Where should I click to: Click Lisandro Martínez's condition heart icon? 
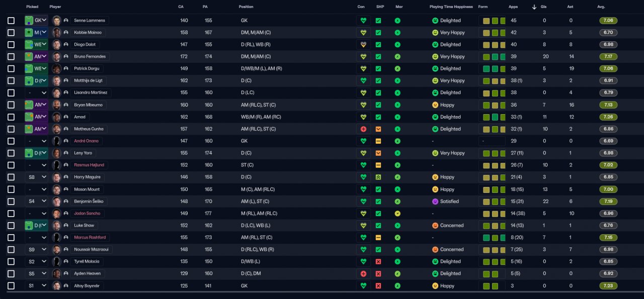coord(363,93)
